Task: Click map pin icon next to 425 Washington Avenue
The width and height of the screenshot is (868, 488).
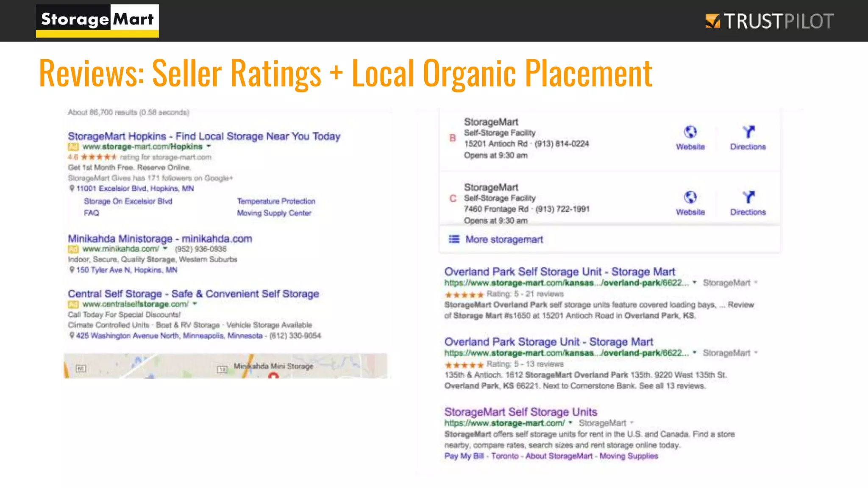Action: (x=72, y=335)
